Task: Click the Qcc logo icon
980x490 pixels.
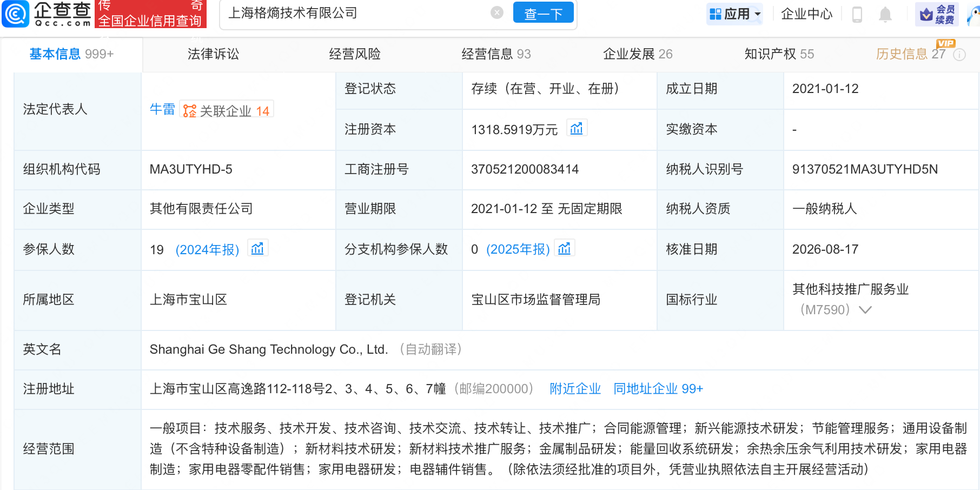Action: click(x=15, y=14)
